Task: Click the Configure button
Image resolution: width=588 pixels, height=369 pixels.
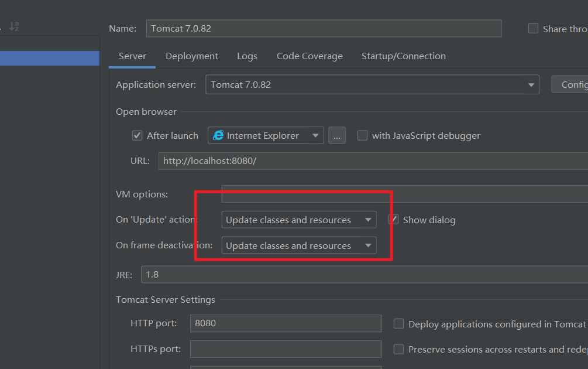Action: [570, 84]
